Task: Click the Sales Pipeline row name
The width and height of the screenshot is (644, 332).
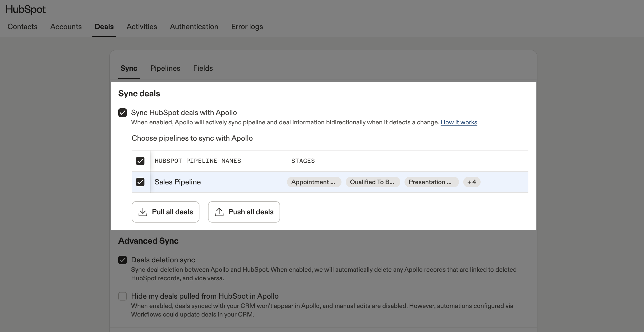Action: (178, 182)
